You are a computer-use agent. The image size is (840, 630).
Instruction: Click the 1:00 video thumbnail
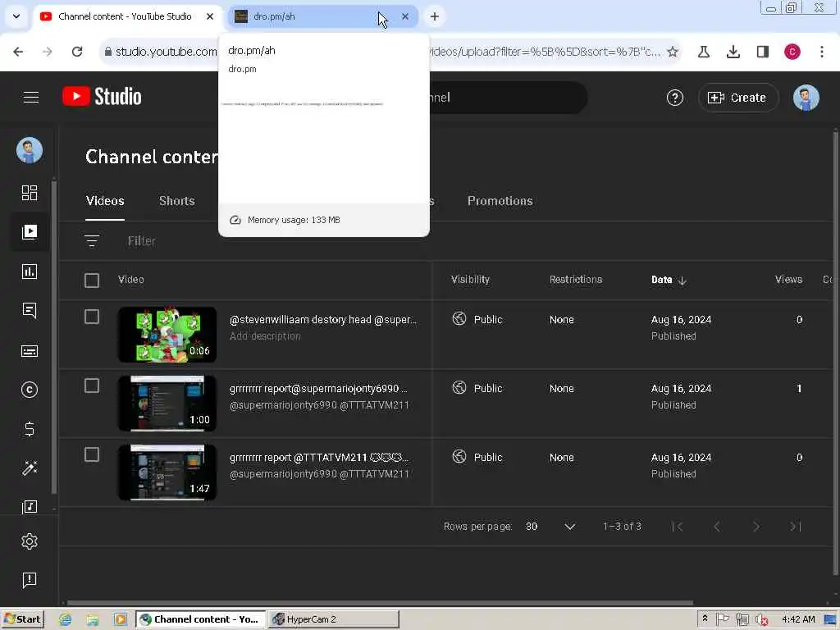167,404
